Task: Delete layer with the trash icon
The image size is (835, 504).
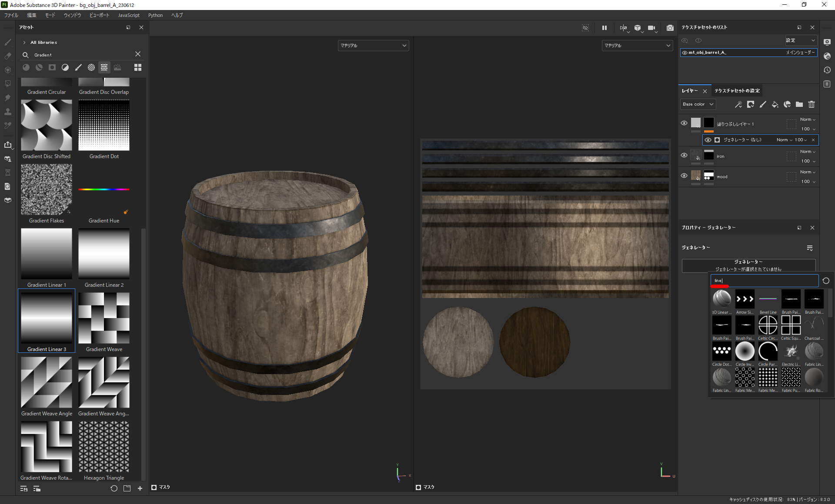Action: 811,104
